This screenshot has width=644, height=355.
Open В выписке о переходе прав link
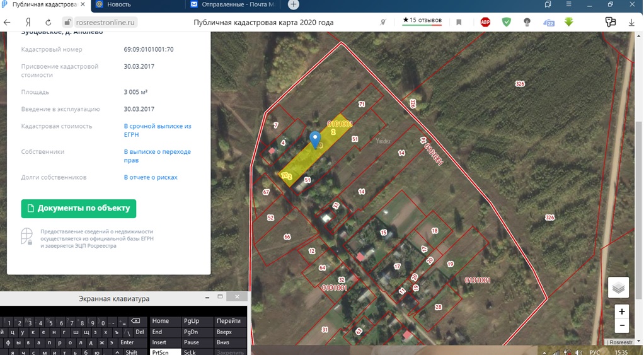click(x=158, y=156)
